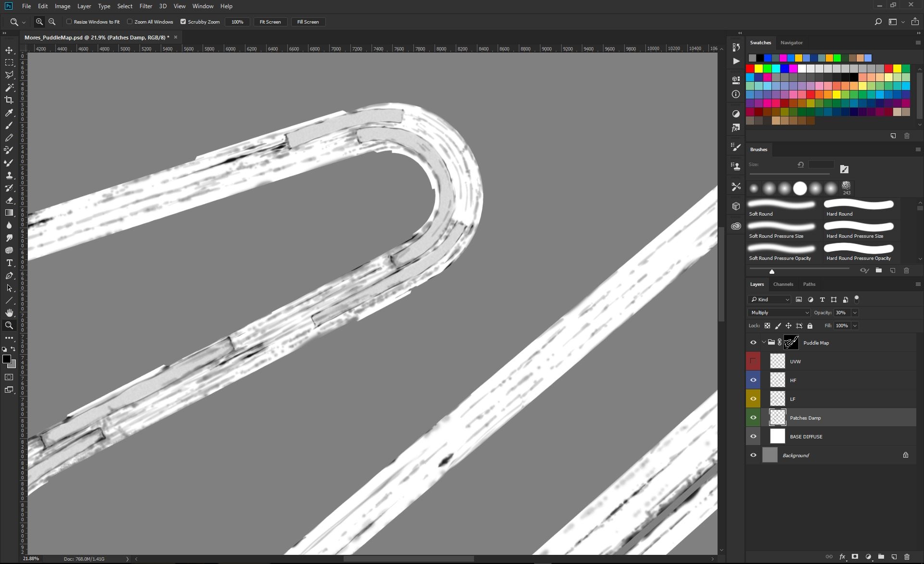The height and width of the screenshot is (564, 924).
Task: Click the Fill Screen button
Action: 308,22
